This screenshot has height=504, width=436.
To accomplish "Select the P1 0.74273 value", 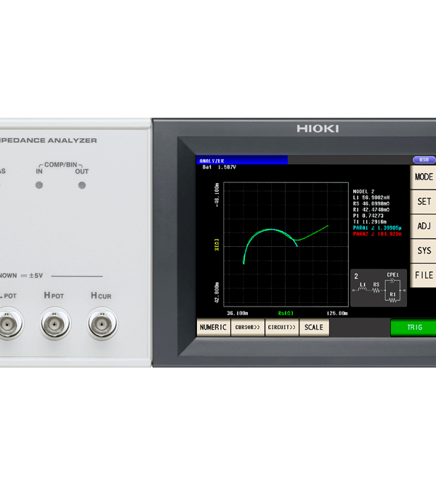I will (x=368, y=216).
